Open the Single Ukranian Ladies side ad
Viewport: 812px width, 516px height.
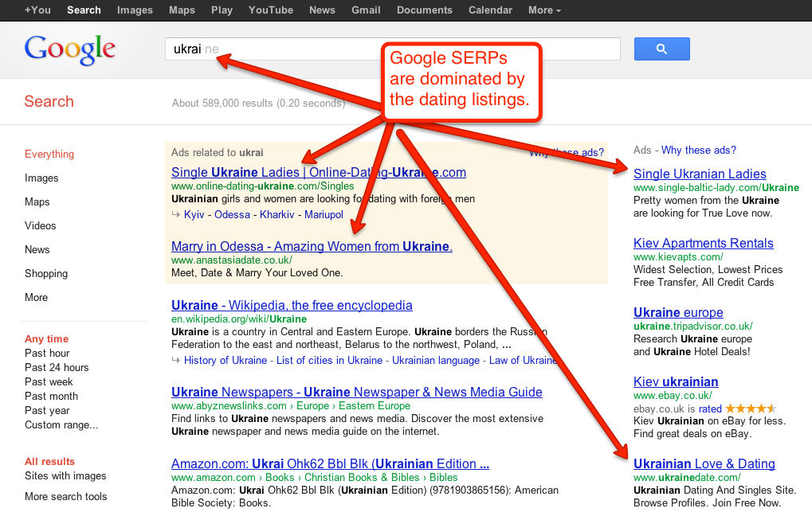point(700,174)
